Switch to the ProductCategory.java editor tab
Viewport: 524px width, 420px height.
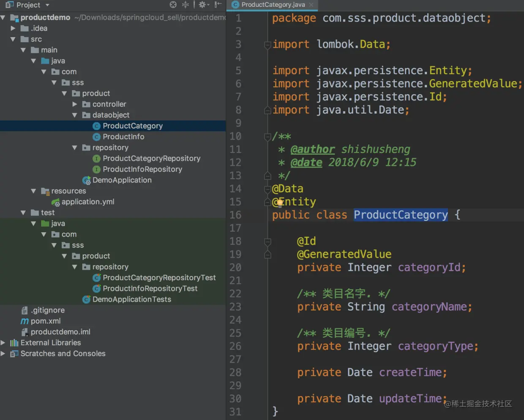coord(273,5)
